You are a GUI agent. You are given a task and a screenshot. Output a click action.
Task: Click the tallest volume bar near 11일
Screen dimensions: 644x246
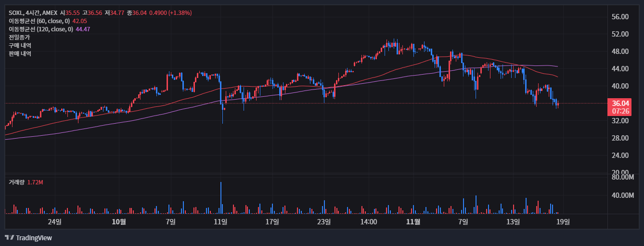[x=221, y=198]
